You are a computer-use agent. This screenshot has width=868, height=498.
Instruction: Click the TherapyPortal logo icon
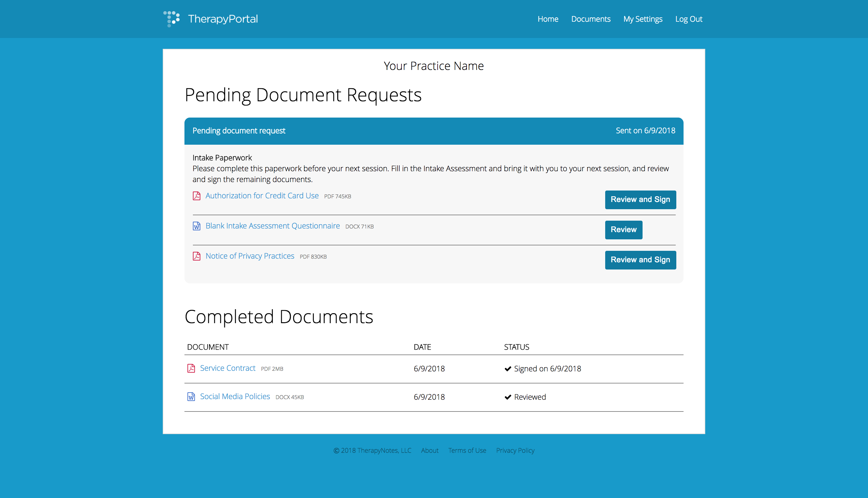point(171,18)
